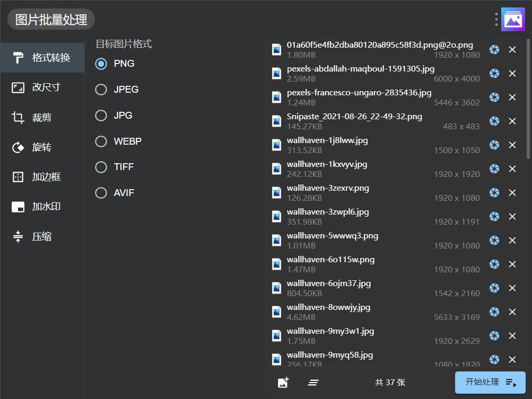The height and width of the screenshot is (399, 532).
Task: Remove 01a60f5e4fb2dba80120a895c58f3d.png from list
Action: tap(512, 50)
